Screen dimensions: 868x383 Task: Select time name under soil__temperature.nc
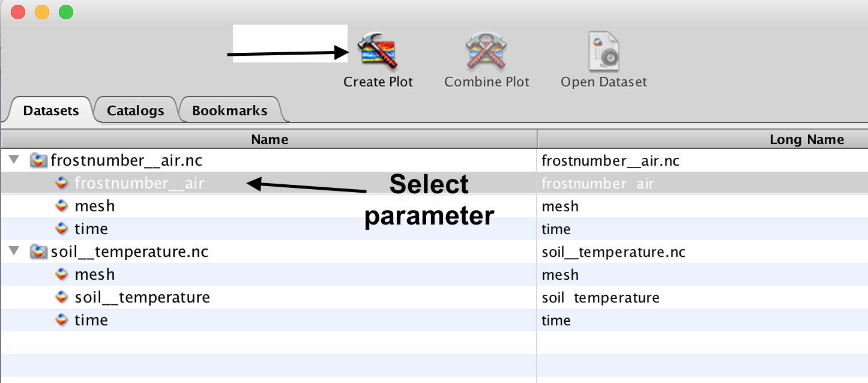[x=91, y=320]
